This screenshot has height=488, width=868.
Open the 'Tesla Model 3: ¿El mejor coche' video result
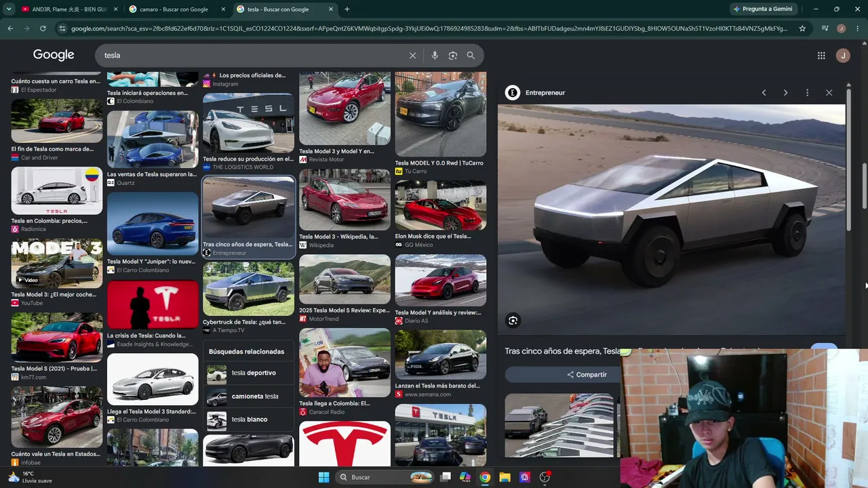point(57,264)
